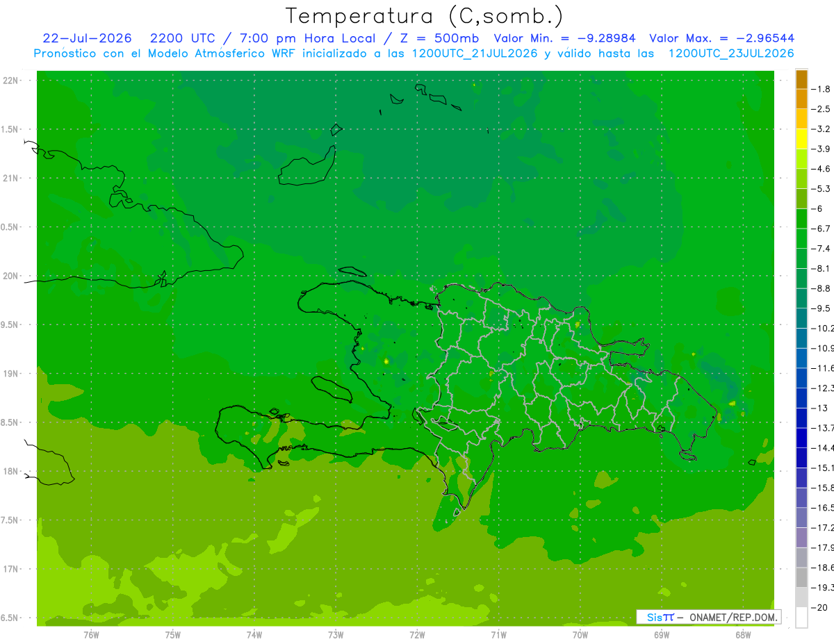The height and width of the screenshot is (644, 834).
Task: Click the '-1.8' color scale value
Action: (821, 89)
